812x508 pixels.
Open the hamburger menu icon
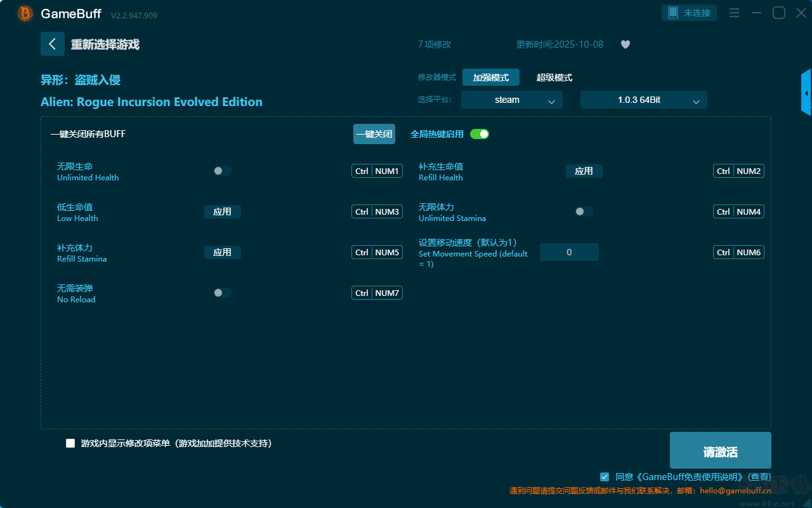pyautogui.click(x=734, y=13)
